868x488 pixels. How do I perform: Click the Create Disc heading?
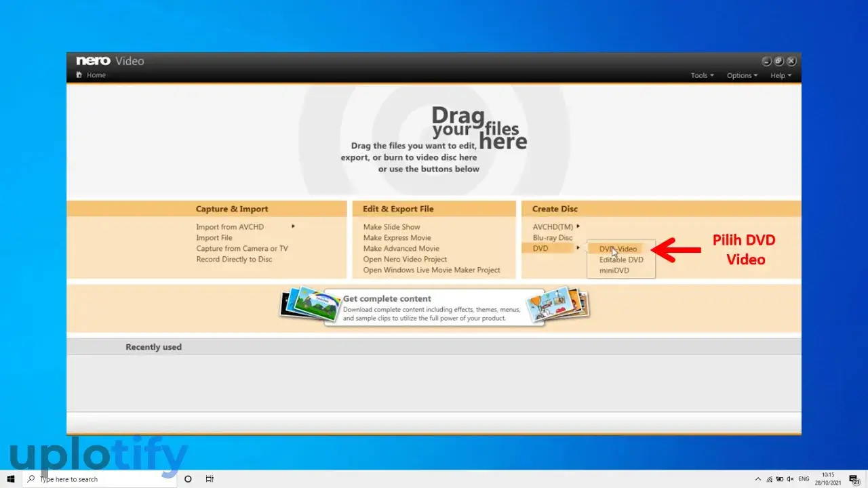click(555, 209)
